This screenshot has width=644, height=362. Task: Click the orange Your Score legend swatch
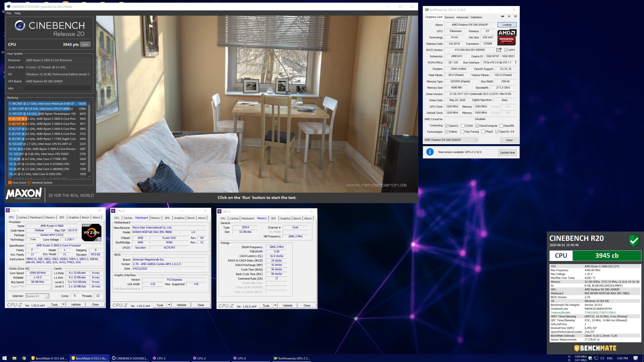coord(10,183)
